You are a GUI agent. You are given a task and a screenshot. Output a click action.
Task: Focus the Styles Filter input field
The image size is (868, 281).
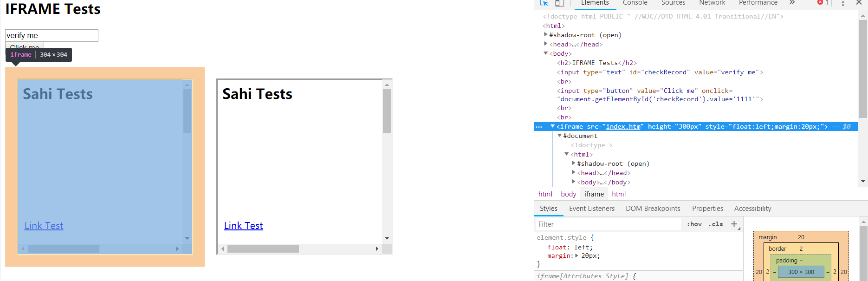pyautogui.click(x=608, y=224)
